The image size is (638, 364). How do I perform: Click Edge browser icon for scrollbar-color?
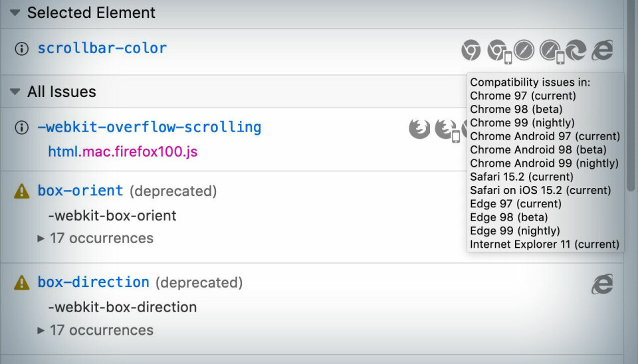point(576,50)
